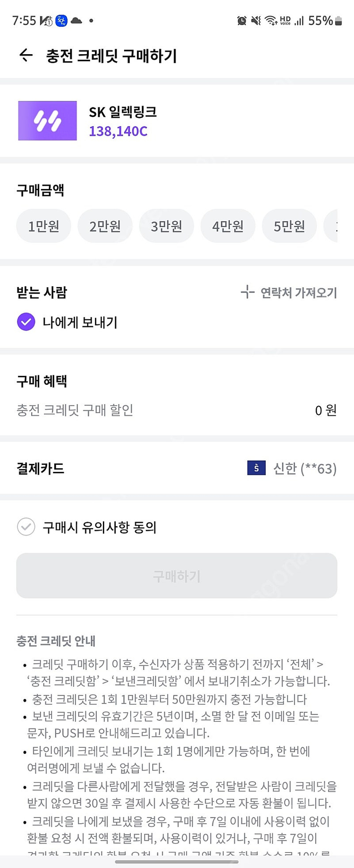This screenshot has height=868, width=354.
Task: Tap the muted sound status icon
Action: pos(256,21)
